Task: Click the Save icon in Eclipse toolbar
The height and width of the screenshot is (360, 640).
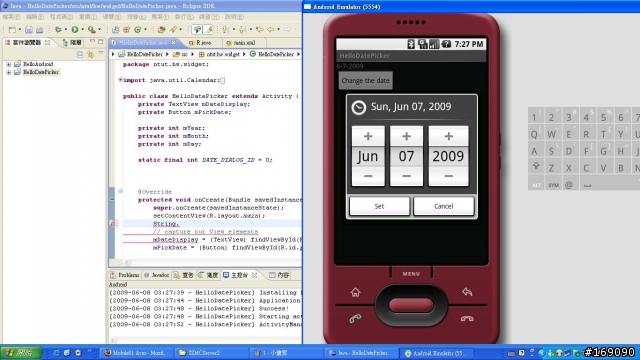Action: [x=29, y=30]
